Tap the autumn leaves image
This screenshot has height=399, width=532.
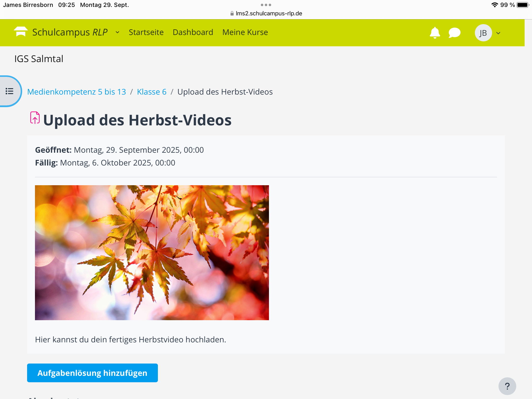click(x=152, y=252)
